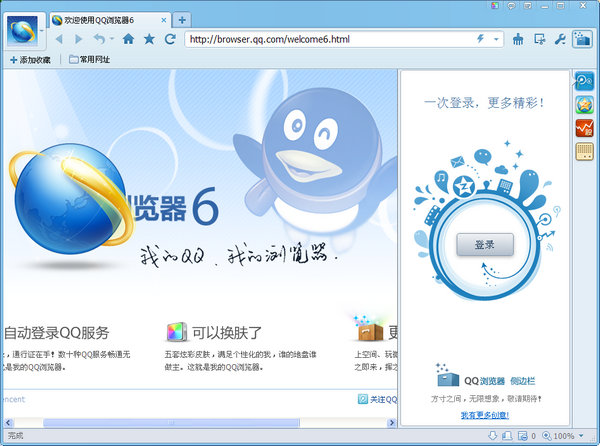Click the QQ penguin mascot image
Screen dimensions: 600x446
pos(314,164)
